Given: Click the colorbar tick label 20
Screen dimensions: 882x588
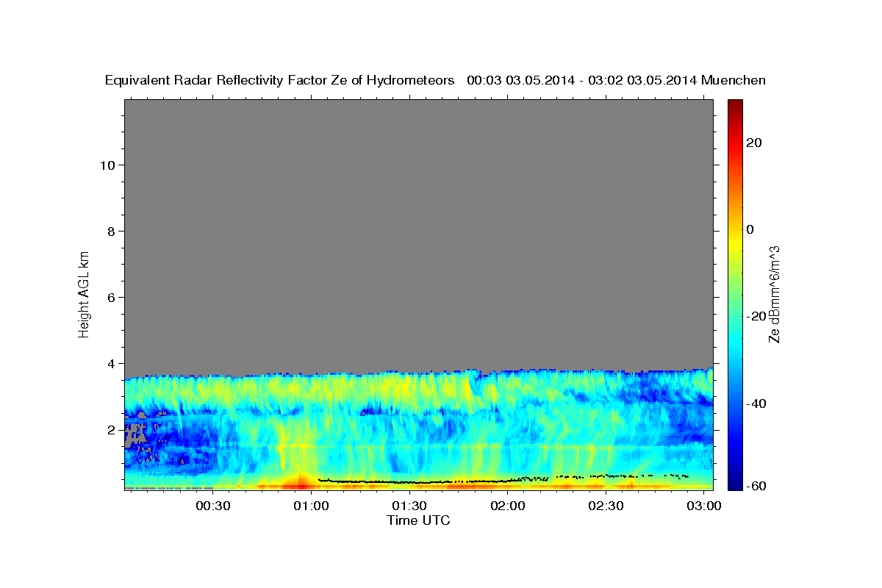Looking at the screenshot, I should 754,142.
